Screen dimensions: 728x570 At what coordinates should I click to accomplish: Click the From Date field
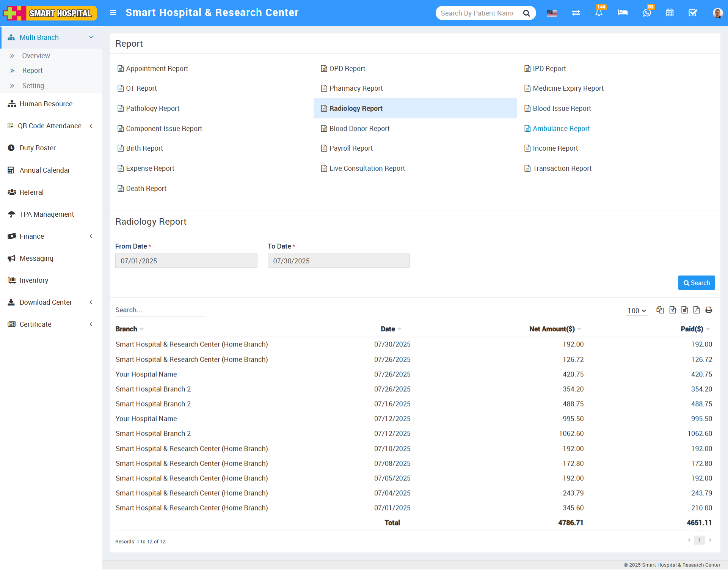click(186, 261)
